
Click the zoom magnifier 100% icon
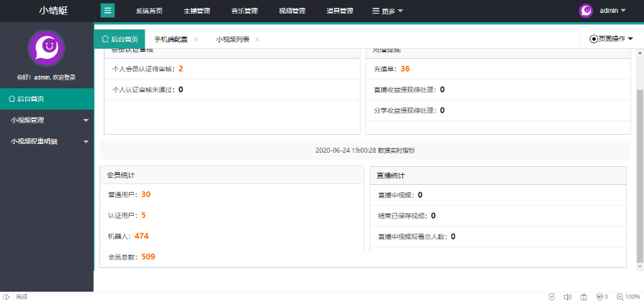[628, 297]
